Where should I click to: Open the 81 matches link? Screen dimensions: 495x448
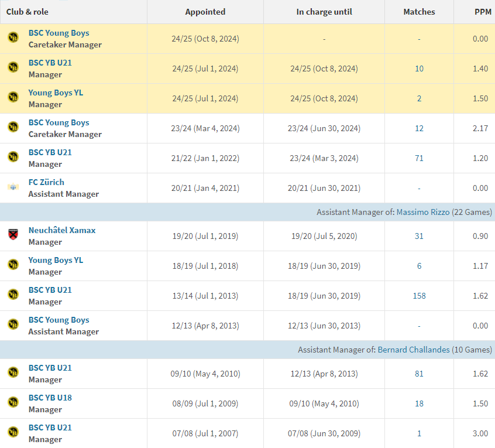[x=419, y=374]
